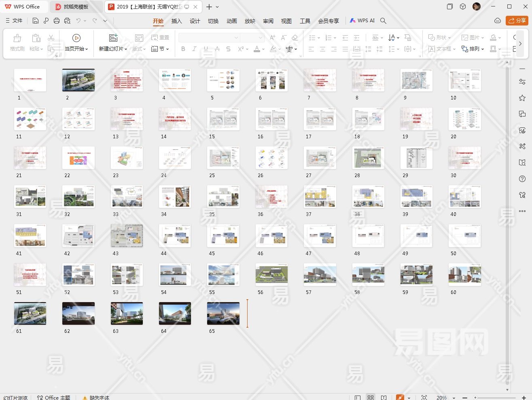Click the Print icon in quick access toolbar
532x400 pixels.
point(57,21)
